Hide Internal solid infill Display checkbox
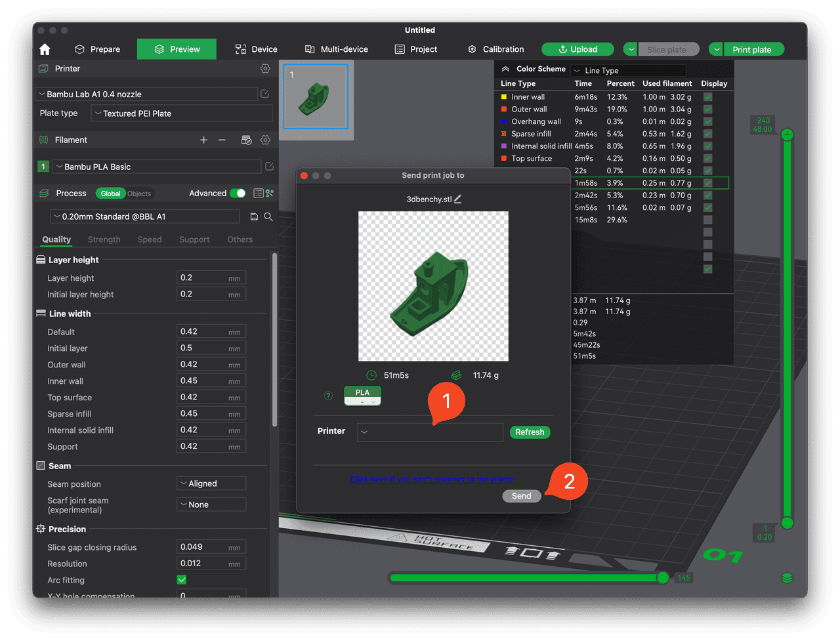 point(708,146)
